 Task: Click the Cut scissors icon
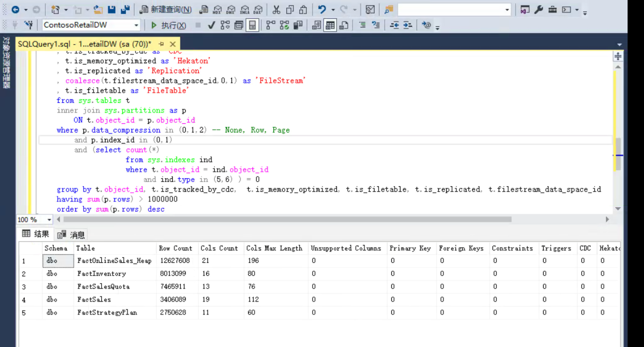[276, 10]
